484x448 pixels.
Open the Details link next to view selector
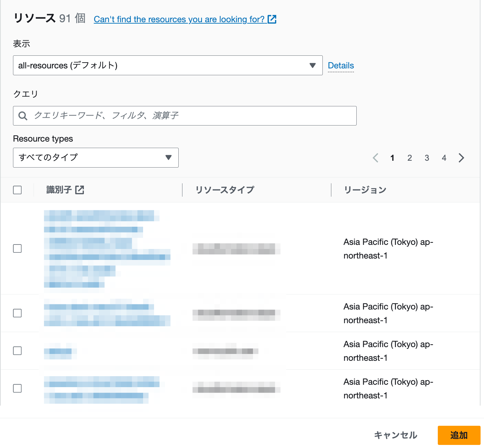tap(341, 65)
